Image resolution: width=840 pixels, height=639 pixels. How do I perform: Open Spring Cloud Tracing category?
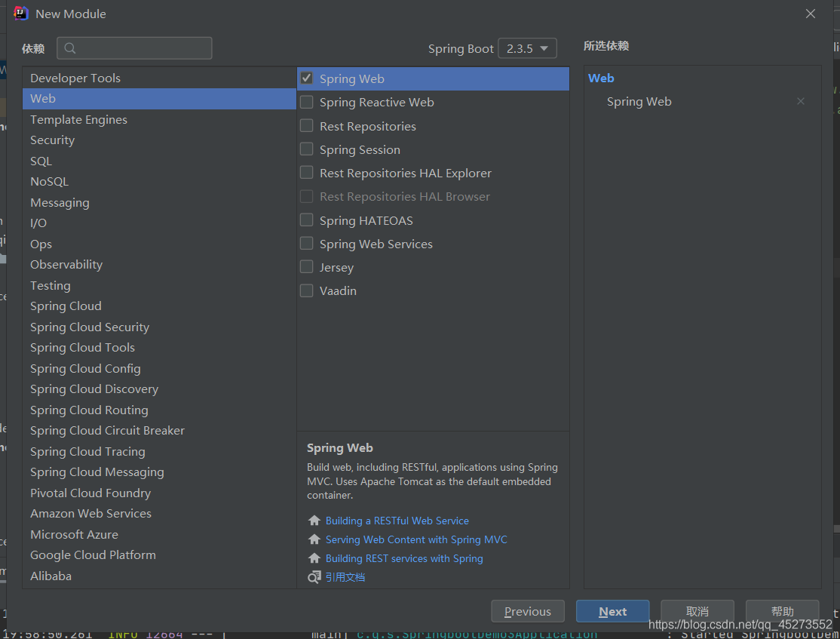click(x=159, y=451)
